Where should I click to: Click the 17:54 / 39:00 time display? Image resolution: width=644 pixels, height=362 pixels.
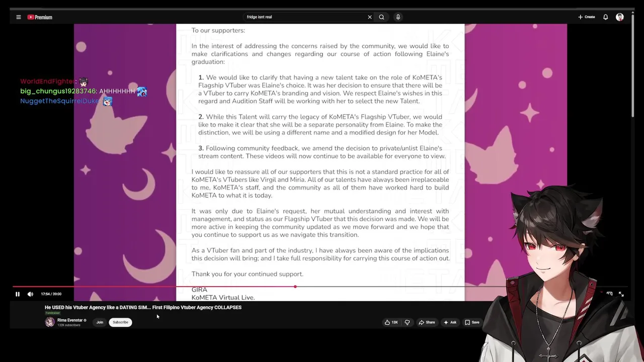click(51, 294)
